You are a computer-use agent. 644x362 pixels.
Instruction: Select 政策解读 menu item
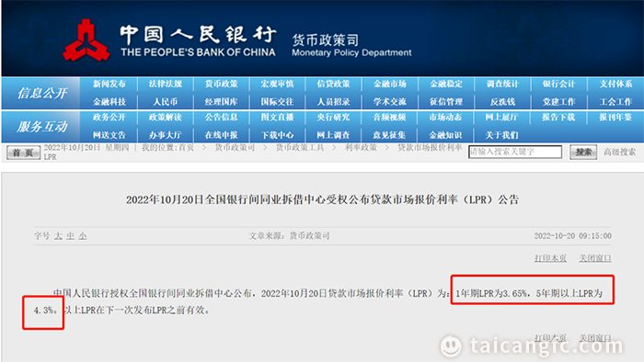(165, 118)
